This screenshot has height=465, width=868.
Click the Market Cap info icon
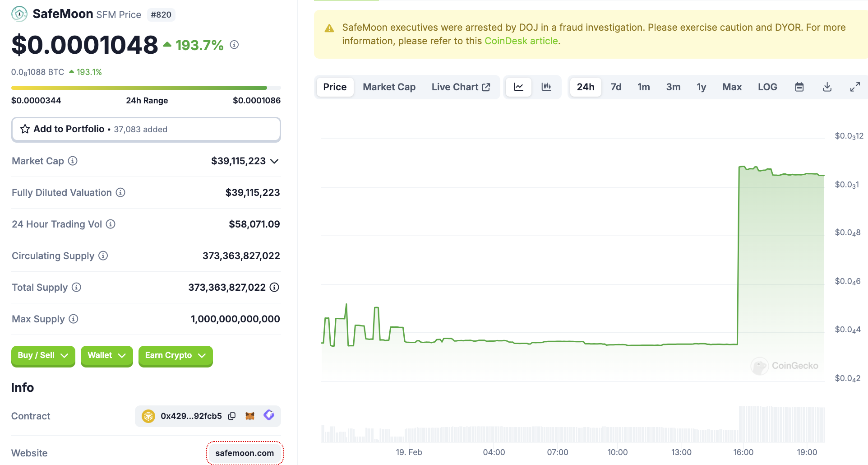point(73,161)
